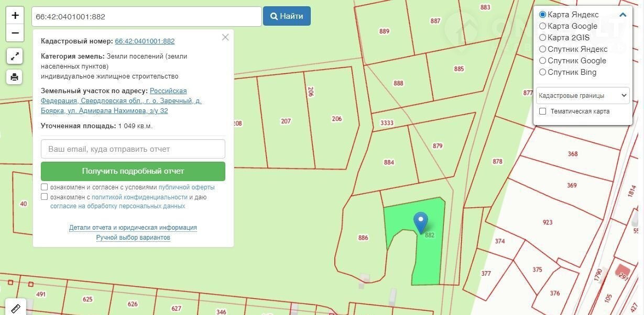Viewport: 644px width, 315px height.
Task: Click the cadastral number search field
Action: [x=146, y=17]
